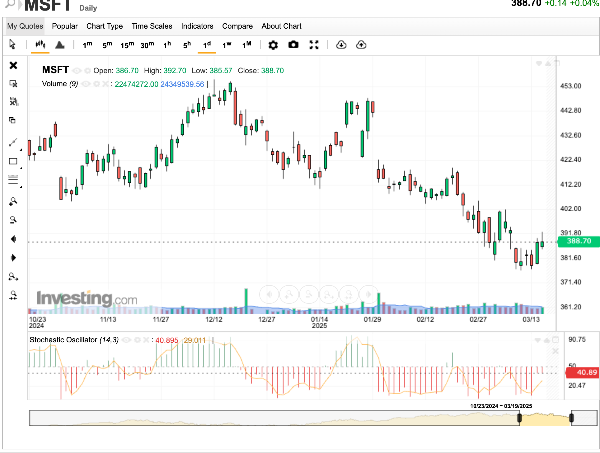The height and width of the screenshot is (453, 600).
Task: Click floating scroll-left overlay button on chart
Action: tap(269, 294)
